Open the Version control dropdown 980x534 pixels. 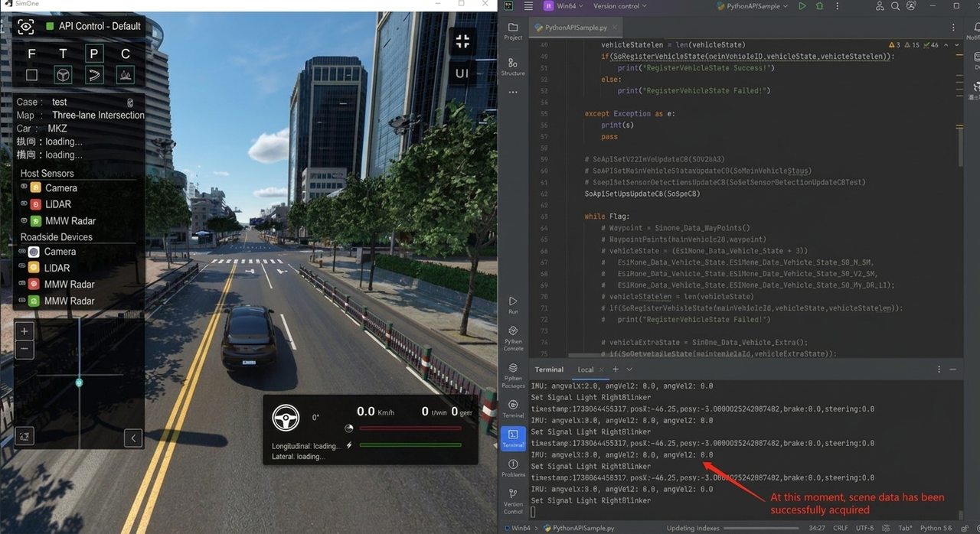(620, 5)
